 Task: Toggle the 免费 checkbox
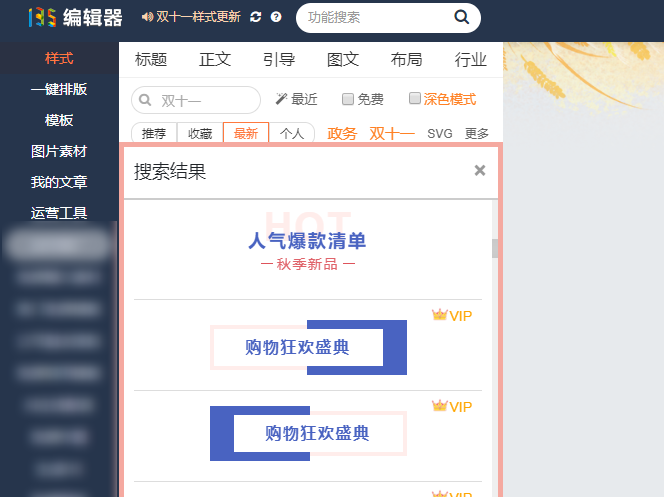pyautogui.click(x=348, y=99)
